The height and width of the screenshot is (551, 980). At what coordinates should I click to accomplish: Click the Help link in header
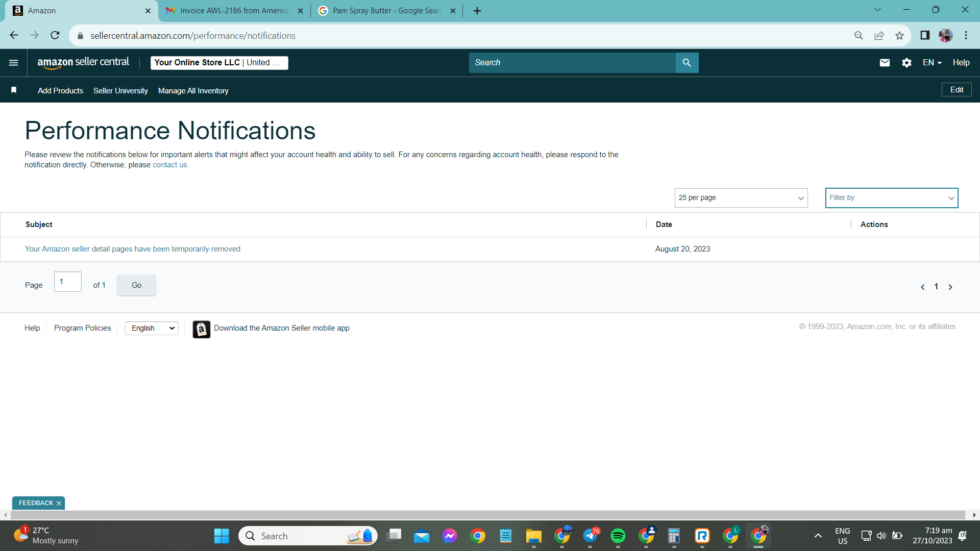[961, 63]
